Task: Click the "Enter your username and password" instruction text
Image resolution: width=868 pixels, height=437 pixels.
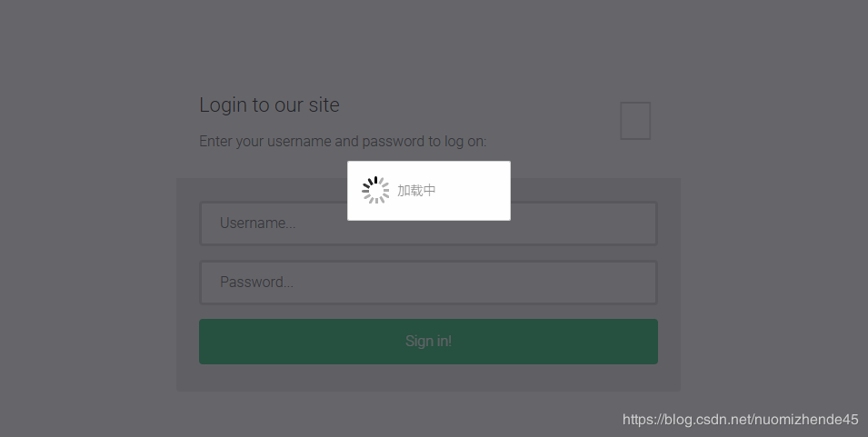Action: [x=343, y=142]
